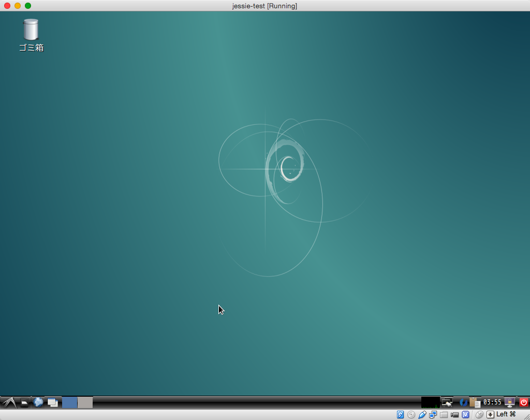Click the blue swirl tray applet

click(463, 402)
